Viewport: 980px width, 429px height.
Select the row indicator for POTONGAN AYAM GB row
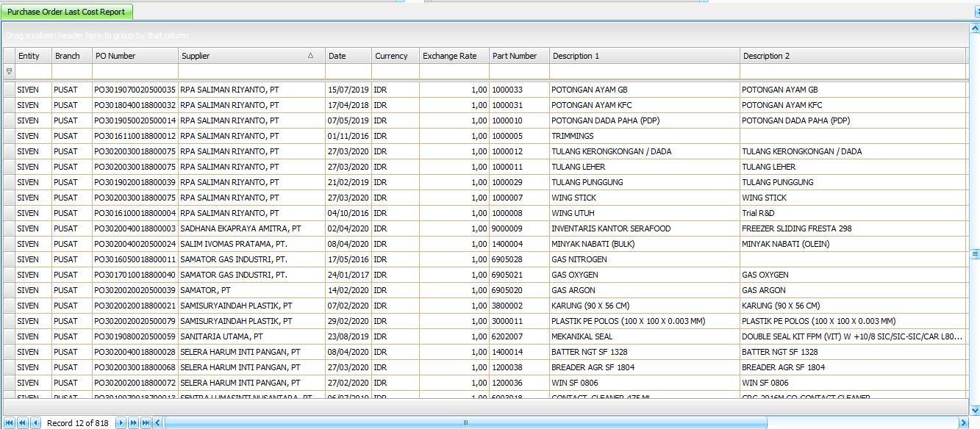point(9,90)
